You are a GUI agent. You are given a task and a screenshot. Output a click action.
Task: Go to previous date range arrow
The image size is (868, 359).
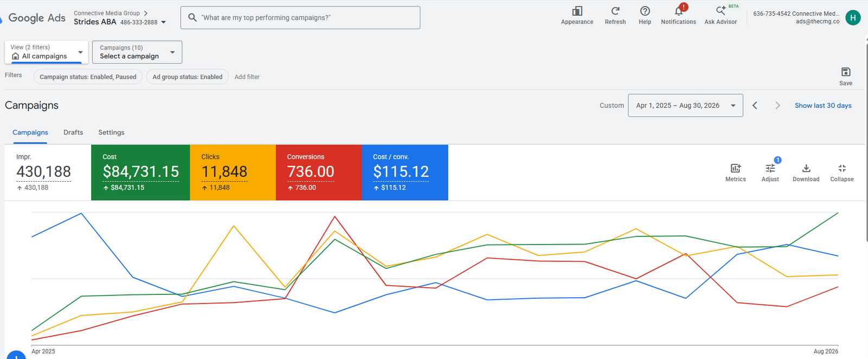755,106
